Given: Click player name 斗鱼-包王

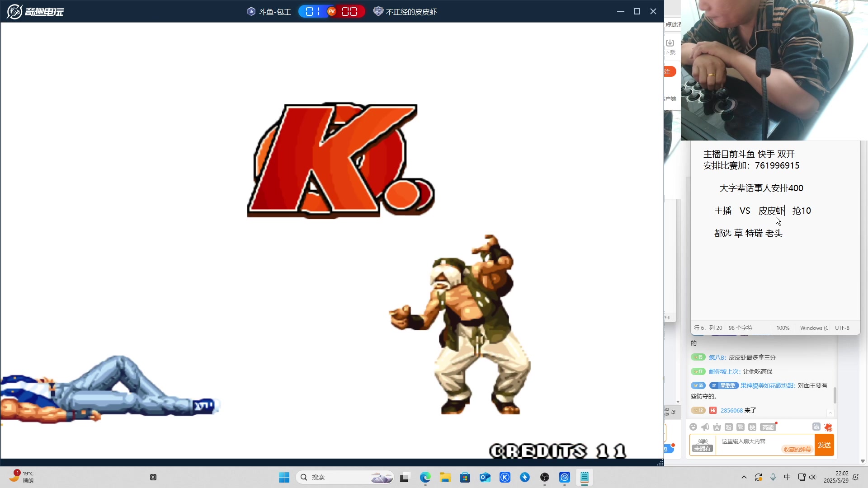Looking at the screenshot, I should (275, 12).
